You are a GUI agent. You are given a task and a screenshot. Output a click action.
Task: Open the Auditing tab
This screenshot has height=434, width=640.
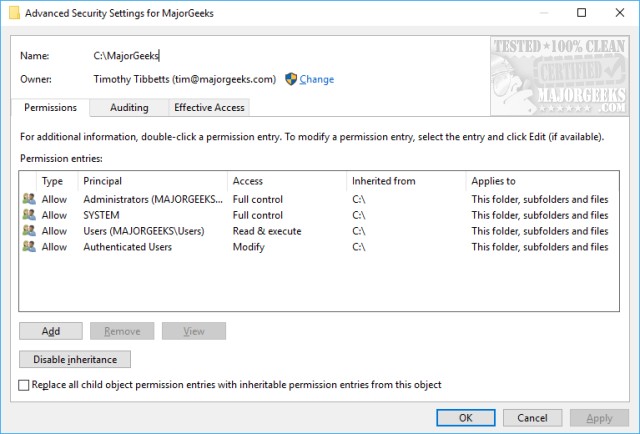(x=129, y=107)
